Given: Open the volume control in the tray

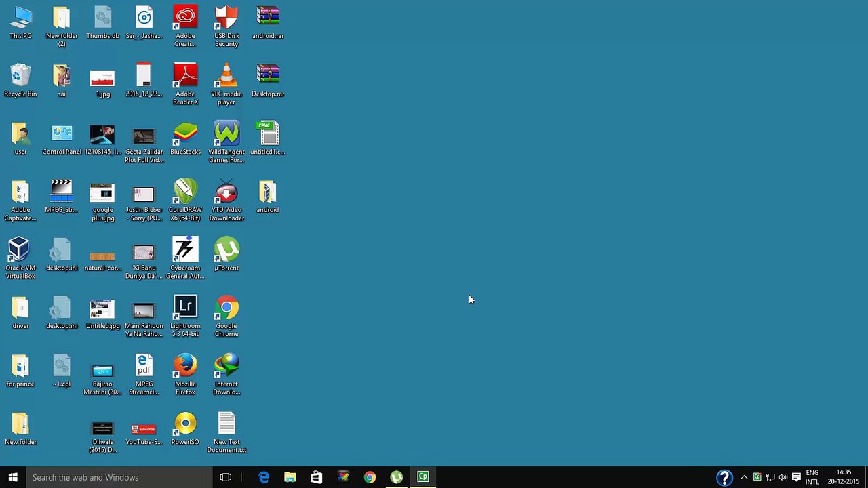Looking at the screenshot, I should tap(783, 477).
